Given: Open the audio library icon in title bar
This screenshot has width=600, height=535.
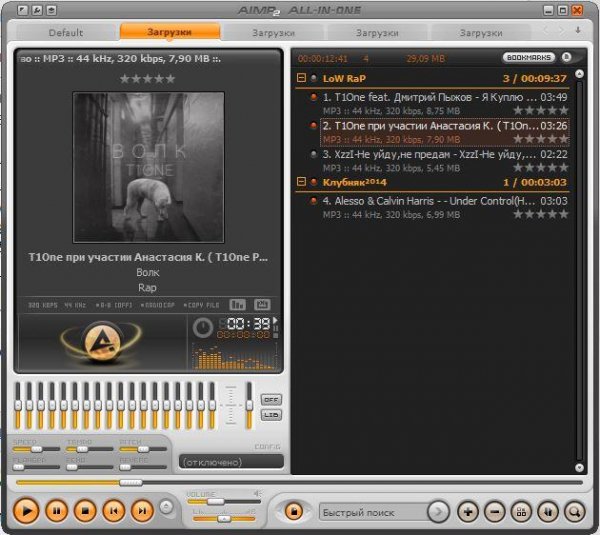Looking at the screenshot, I should point(51,10).
